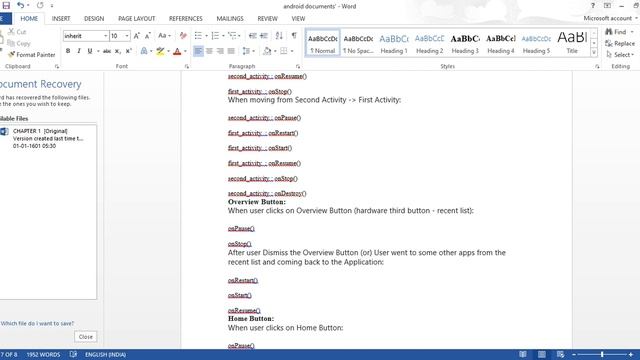This screenshot has height=360, width=640.
Task: Click the word count 1952 WORDS
Action: (x=43, y=354)
